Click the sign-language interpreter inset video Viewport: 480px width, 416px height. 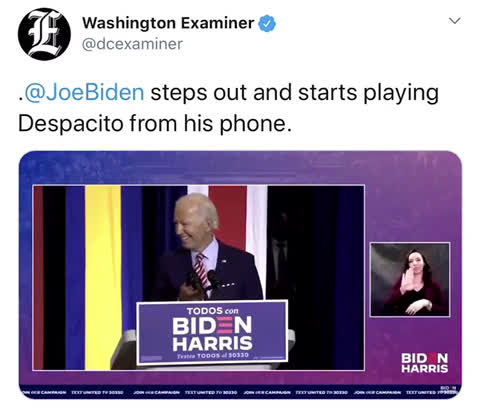[x=410, y=279]
